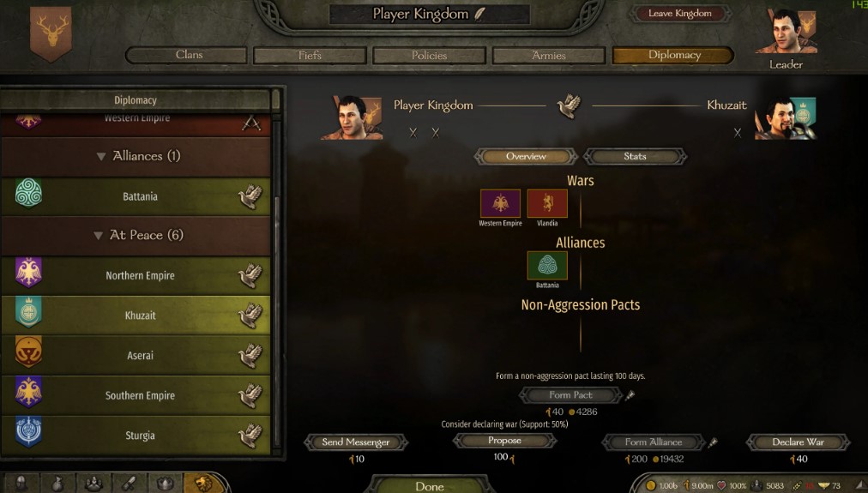
Task: Click the Battania alliance banner icon
Action: [547, 266]
